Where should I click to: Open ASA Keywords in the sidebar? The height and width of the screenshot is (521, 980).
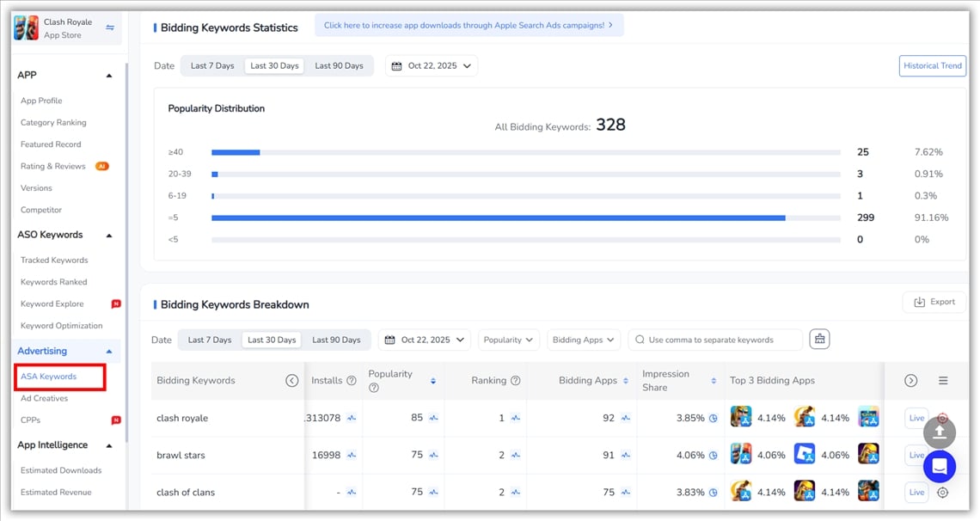[x=49, y=377]
